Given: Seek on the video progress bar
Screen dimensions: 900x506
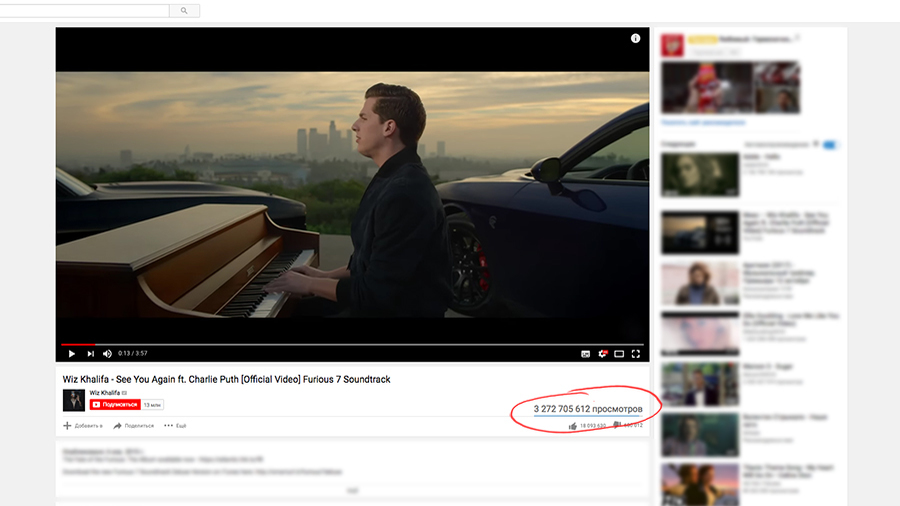Looking at the screenshot, I should pyautogui.click(x=352, y=344).
